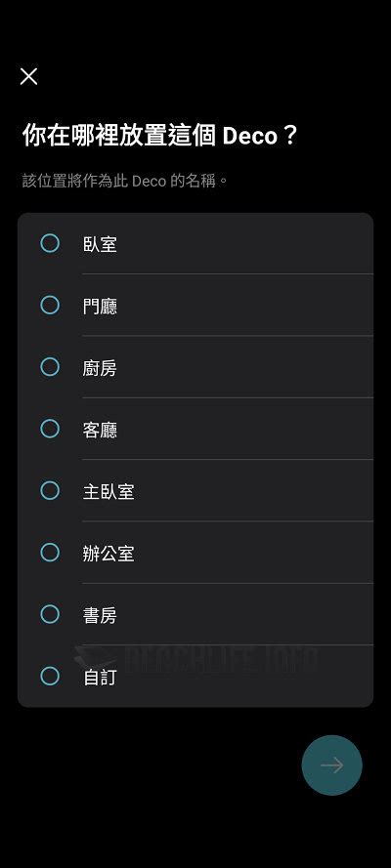Screen dimensions: 391x868
Task: Tap the next arrow button
Action: (x=331, y=765)
